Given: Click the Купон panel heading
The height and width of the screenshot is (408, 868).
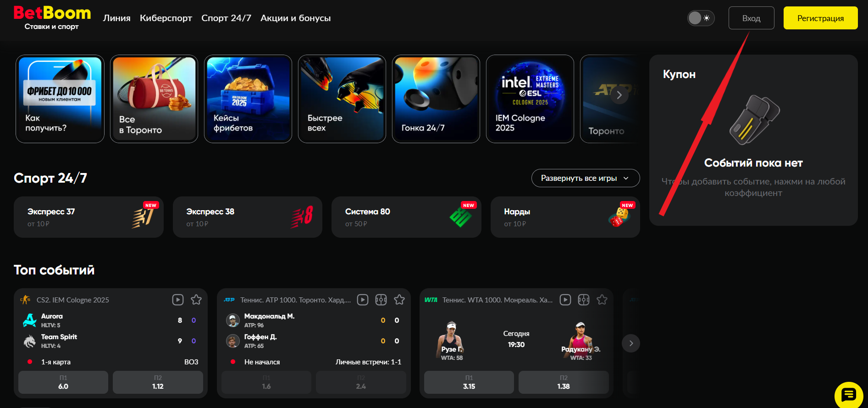Looking at the screenshot, I should [x=679, y=74].
